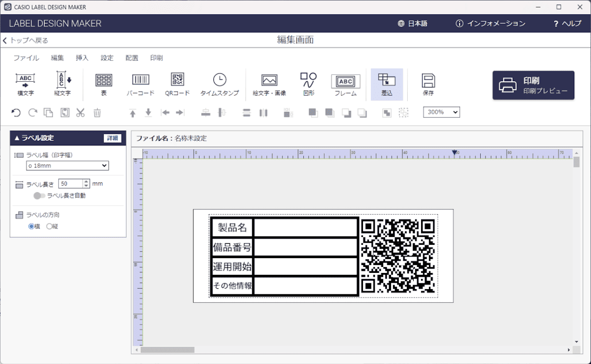Select the QR code on the label

[398, 256]
